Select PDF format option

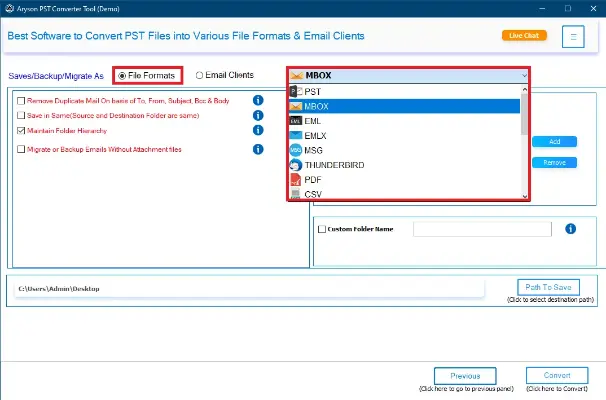pyautogui.click(x=404, y=180)
